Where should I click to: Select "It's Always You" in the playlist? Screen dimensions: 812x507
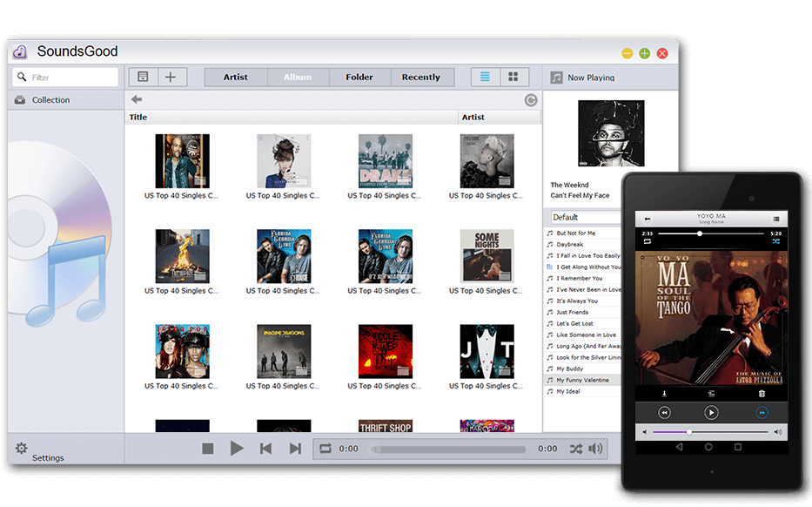click(x=582, y=301)
